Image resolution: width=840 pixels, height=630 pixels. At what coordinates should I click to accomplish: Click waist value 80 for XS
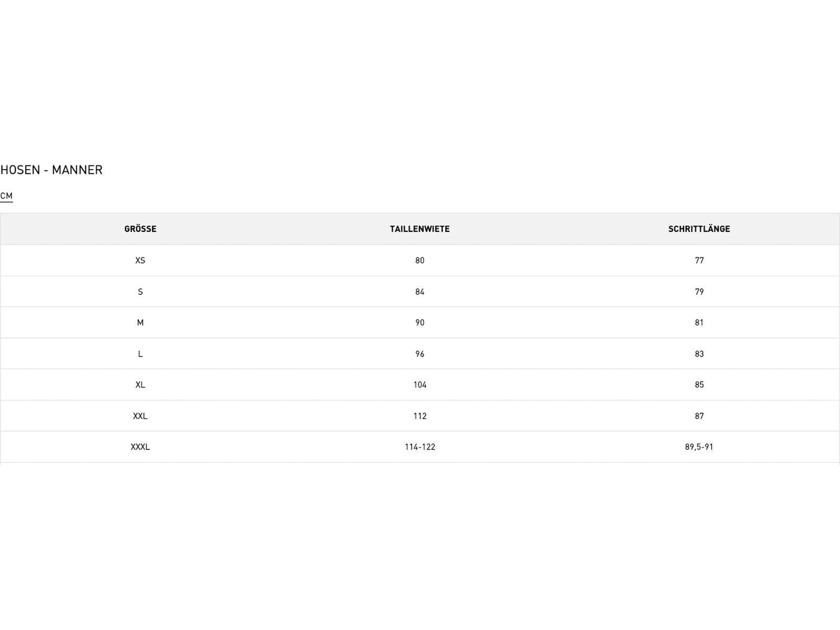pos(419,260)
